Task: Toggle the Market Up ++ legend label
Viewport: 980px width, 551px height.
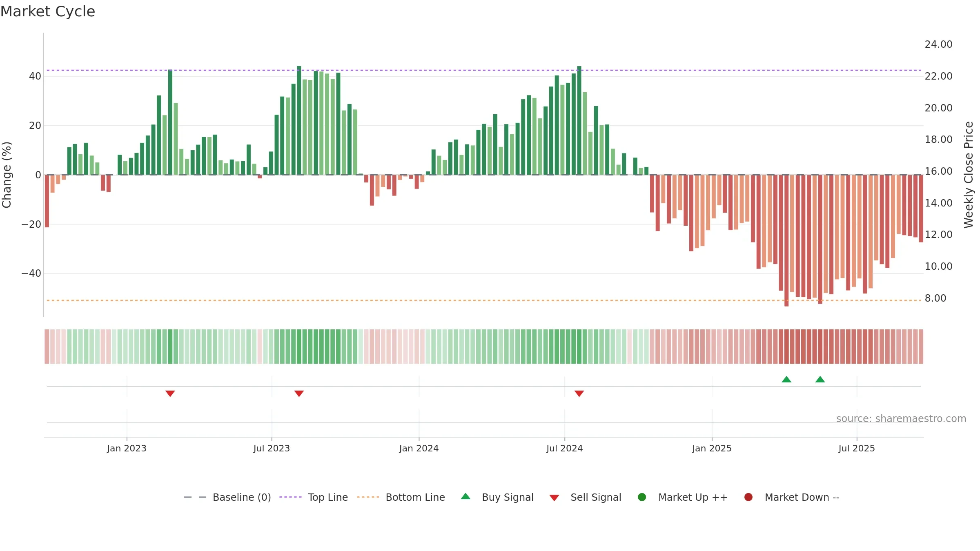Action: click(x=693, y=497)
